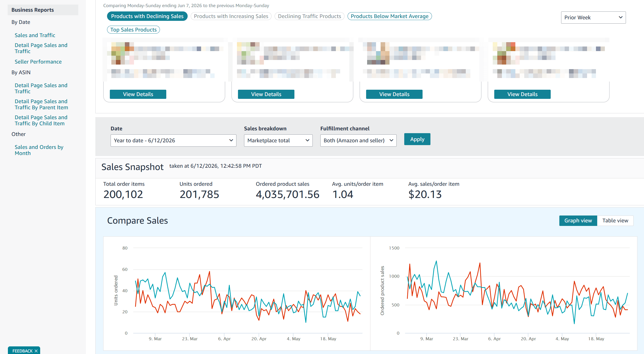Open Sales and Orders by Month report

pyautogui.click(x=39, y=150)
